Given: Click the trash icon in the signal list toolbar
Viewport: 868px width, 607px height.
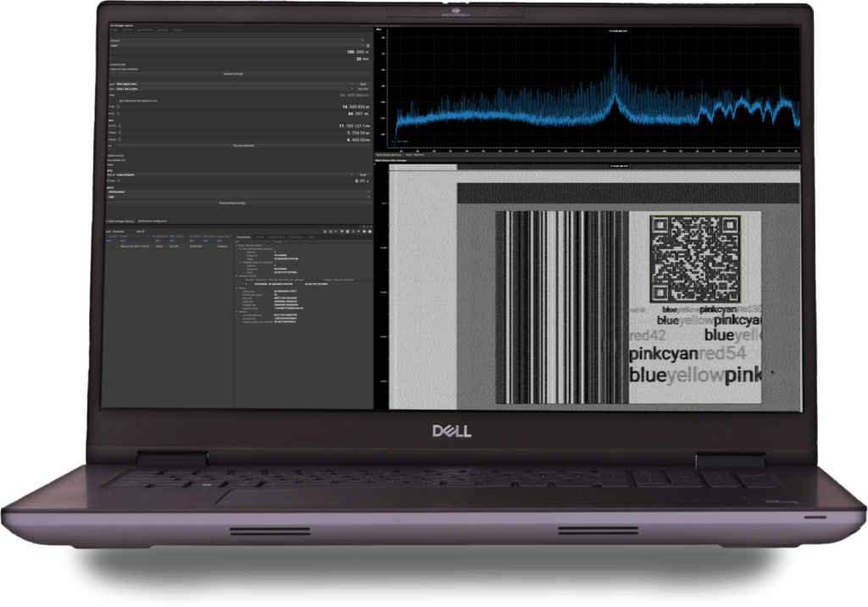Looking at the screenshot, I should [x=347, y=231].
